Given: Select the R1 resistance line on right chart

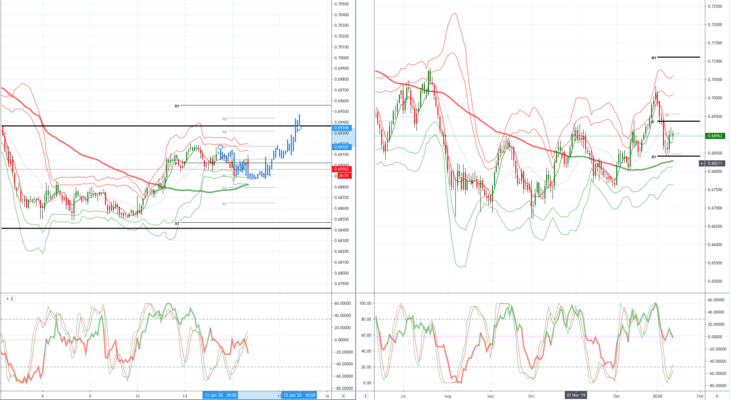Looking at the screenshot, I should click(x=678, y=57).
